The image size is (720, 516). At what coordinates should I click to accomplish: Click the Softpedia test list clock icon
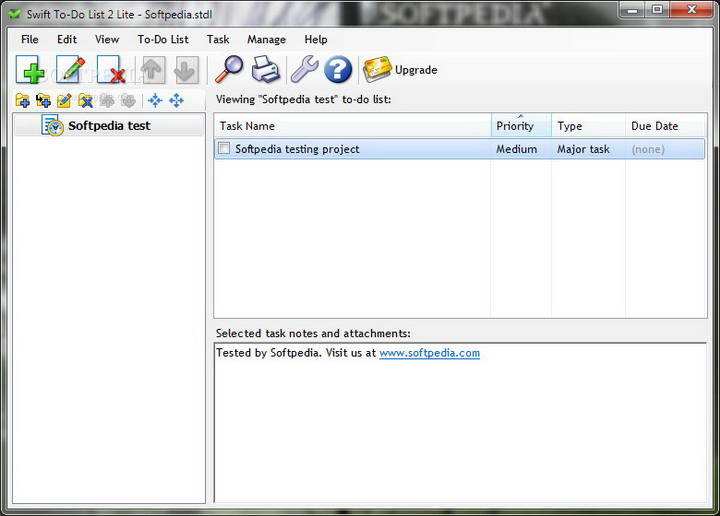click(52, 125)
